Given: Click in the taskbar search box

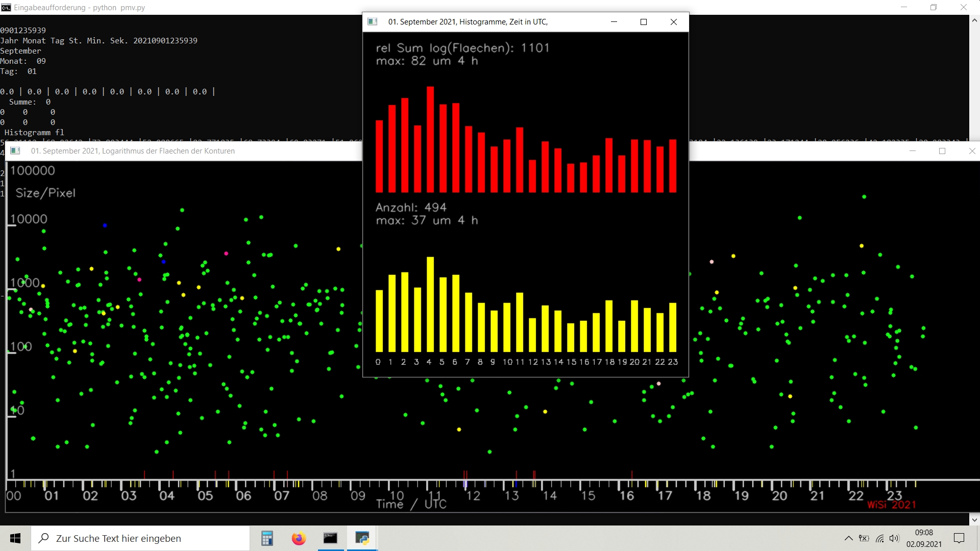Looking at the screenshot, I should pos(140,538).
